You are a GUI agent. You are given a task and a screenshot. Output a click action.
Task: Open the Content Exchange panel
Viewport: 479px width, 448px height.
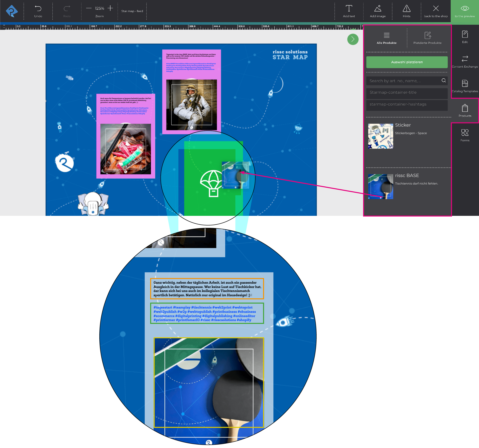click(x=465, y=61)
